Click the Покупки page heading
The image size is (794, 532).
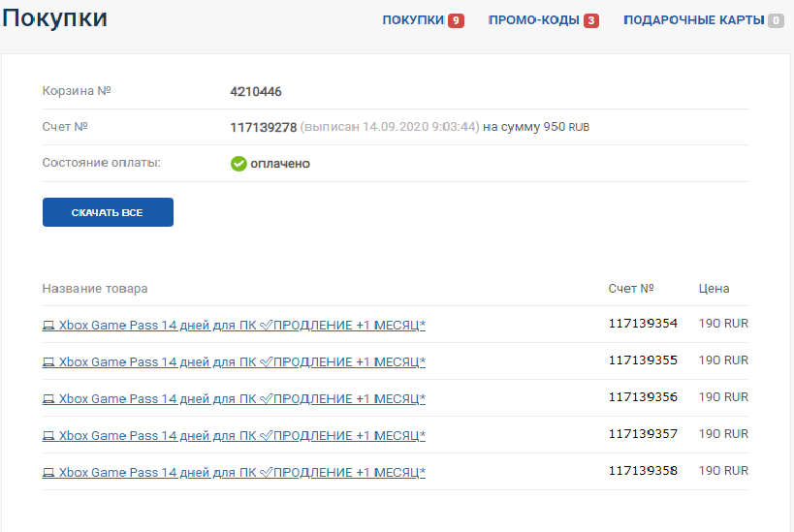54,18
